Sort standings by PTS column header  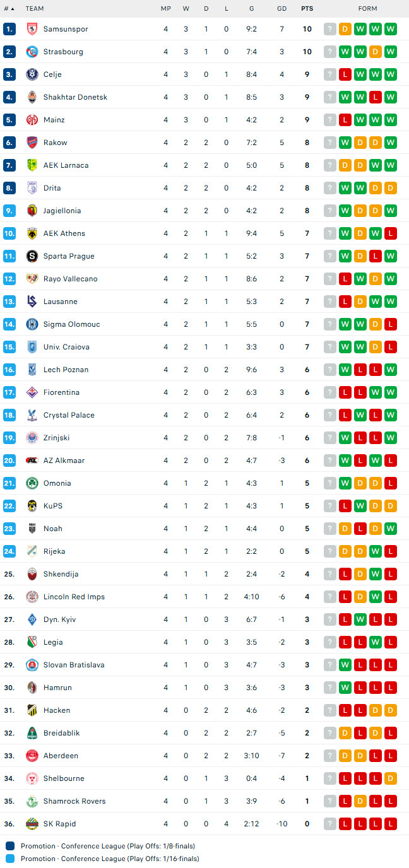coord(307,9)
